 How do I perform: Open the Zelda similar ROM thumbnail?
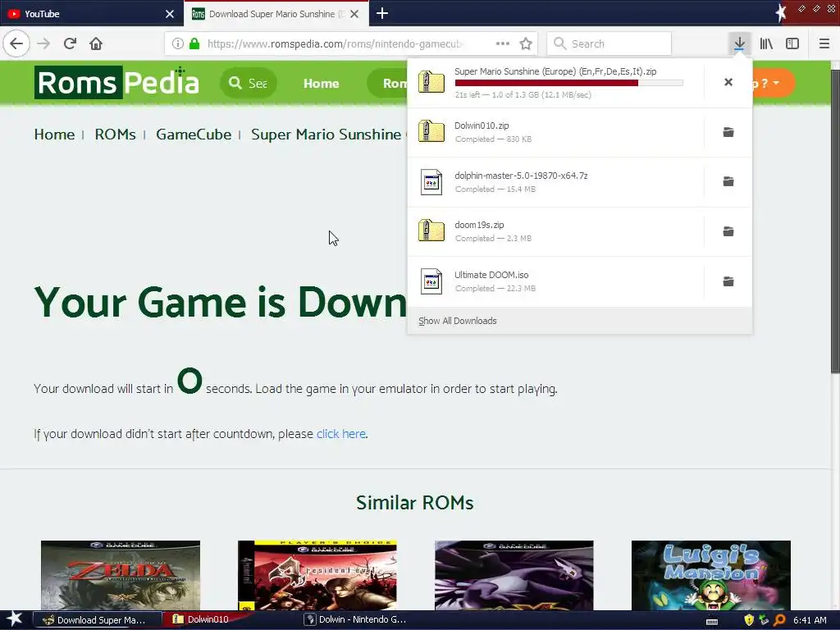[x=121, y=575]
